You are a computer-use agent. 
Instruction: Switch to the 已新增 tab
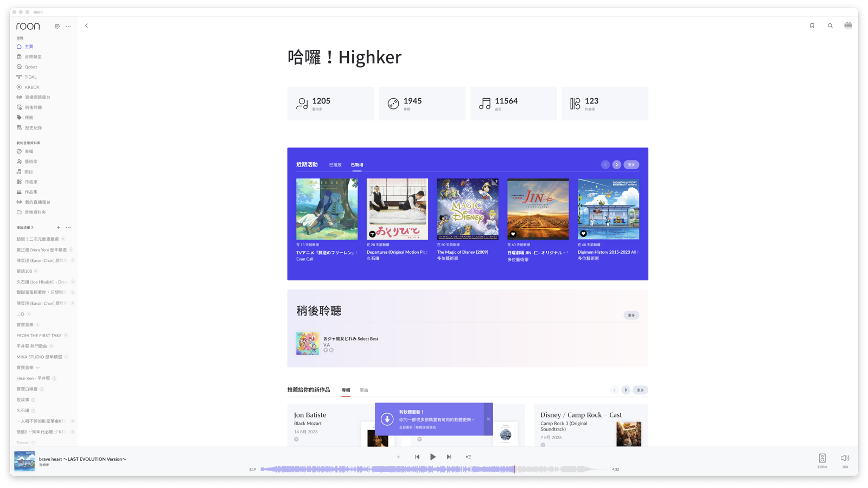[357, 165]
